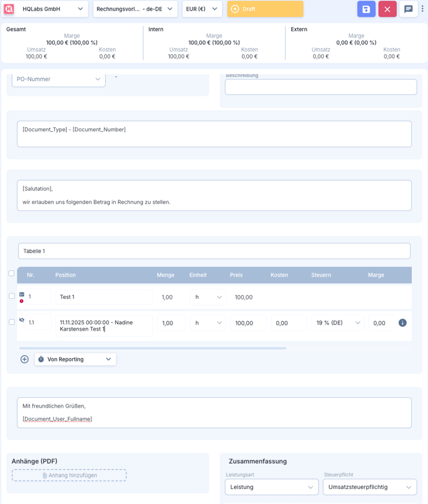Click the info icon on row 1.1

pyautogui.click(x=402, y=323)
